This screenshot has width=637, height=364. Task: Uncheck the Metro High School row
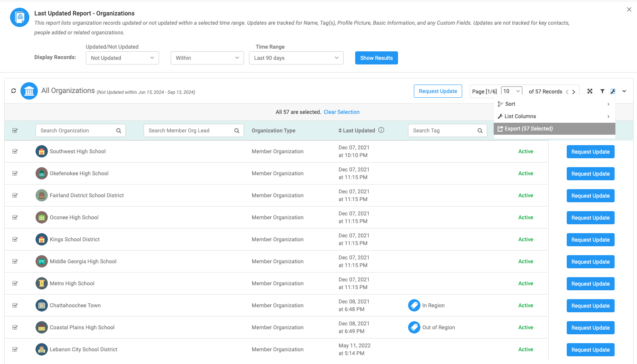pyautogui.click(x=15, y=283)
